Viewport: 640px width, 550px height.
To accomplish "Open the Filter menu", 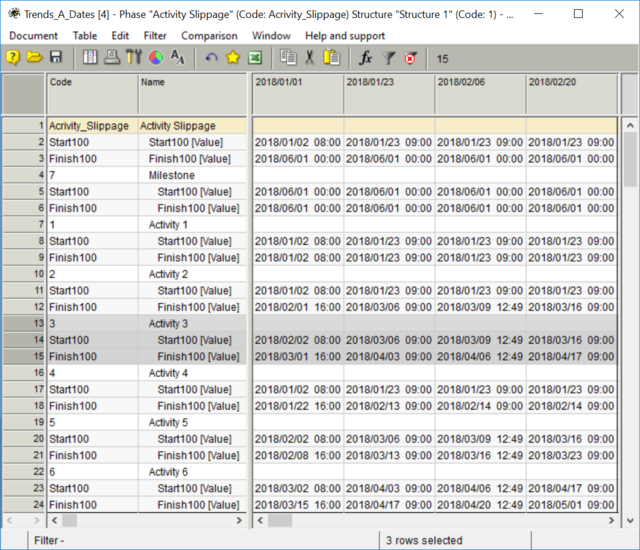I will coord(155,36).
